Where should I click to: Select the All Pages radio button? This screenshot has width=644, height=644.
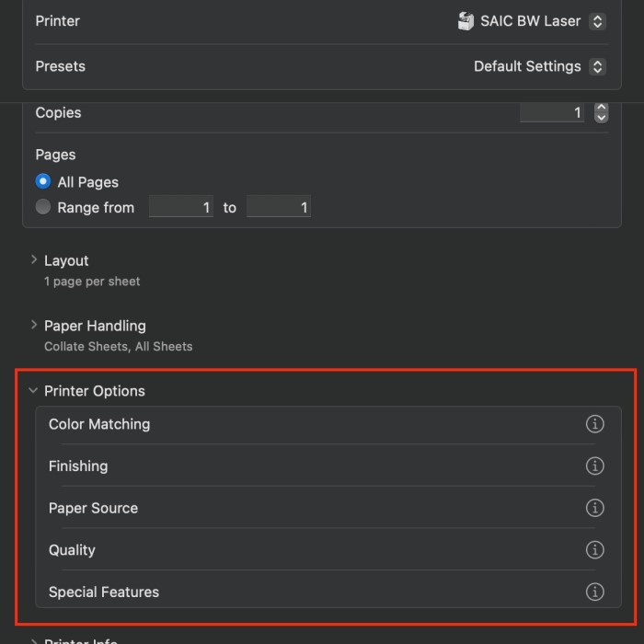[x=43, y=181]
